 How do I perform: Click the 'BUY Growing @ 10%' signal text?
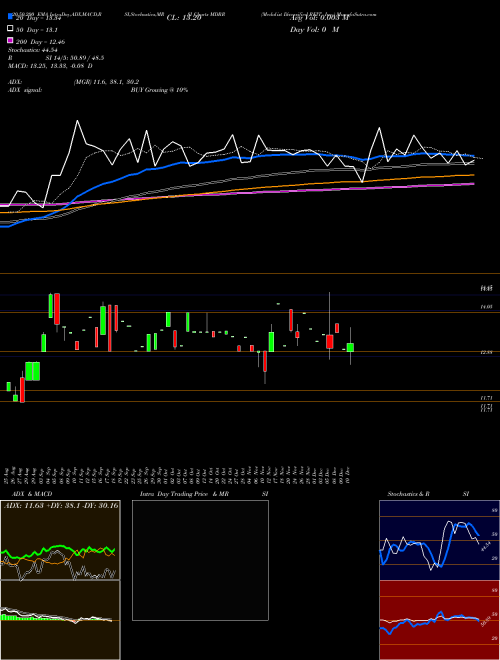pyautogui.click(x=159, y=90)
